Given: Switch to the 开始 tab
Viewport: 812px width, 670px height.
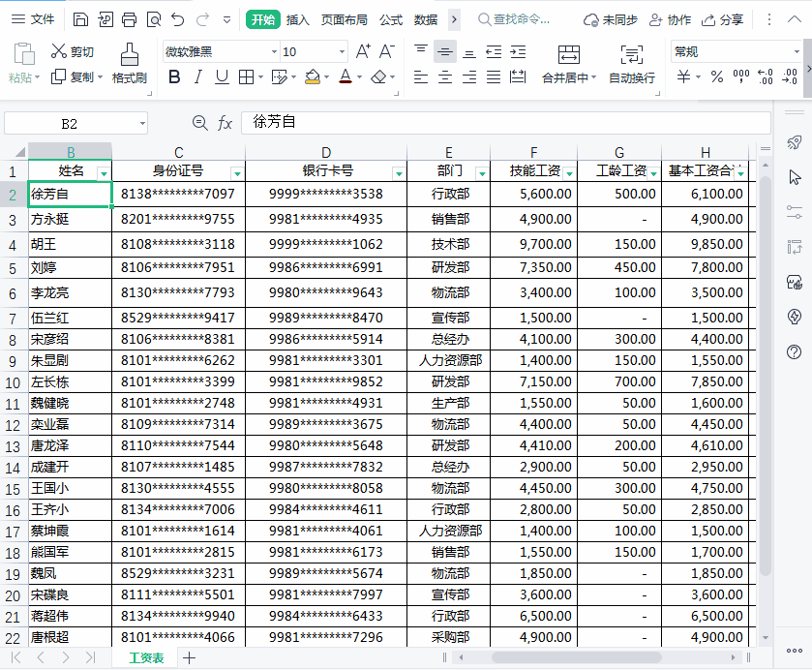Looking at the screenshot, I should 263,19.
